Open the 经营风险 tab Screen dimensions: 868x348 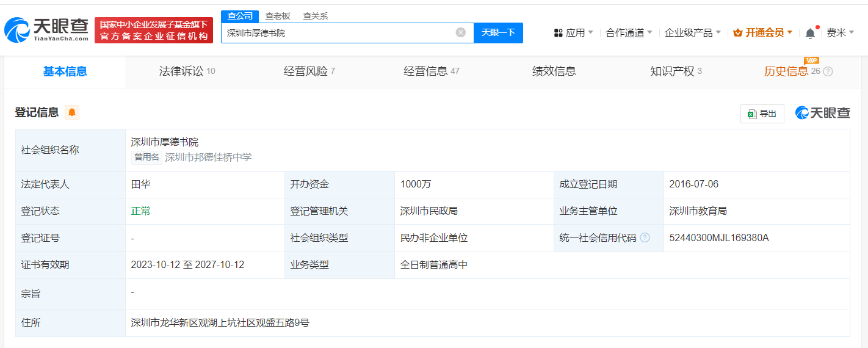pos(309,71)
